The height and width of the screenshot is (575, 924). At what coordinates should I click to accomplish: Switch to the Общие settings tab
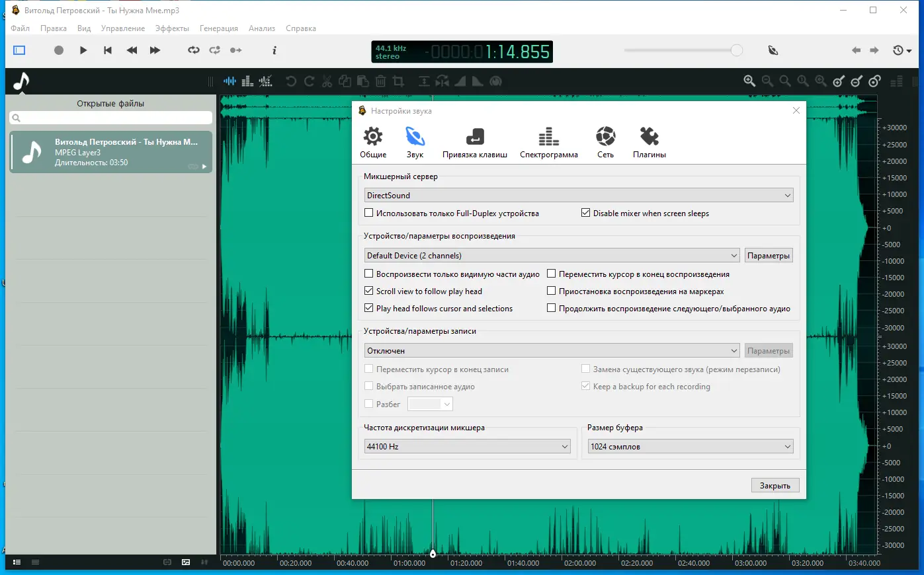coord(372,141)
